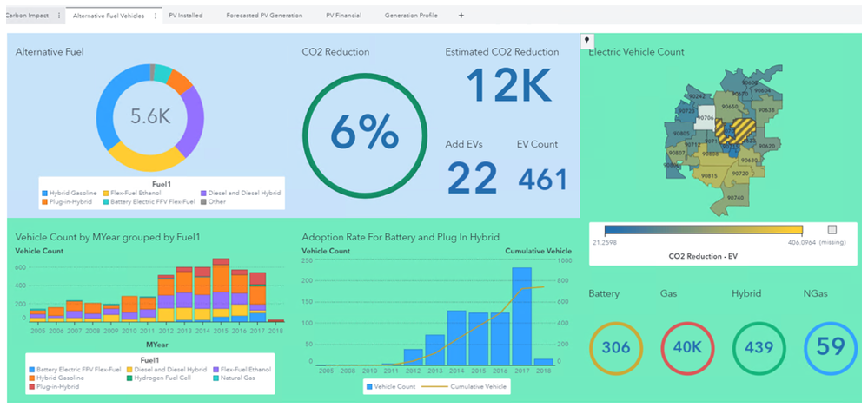This screenshot has height=414, width=868.
Task: Click the map pin icon above Electric Vehicle Count
Action: click(587, 41)
